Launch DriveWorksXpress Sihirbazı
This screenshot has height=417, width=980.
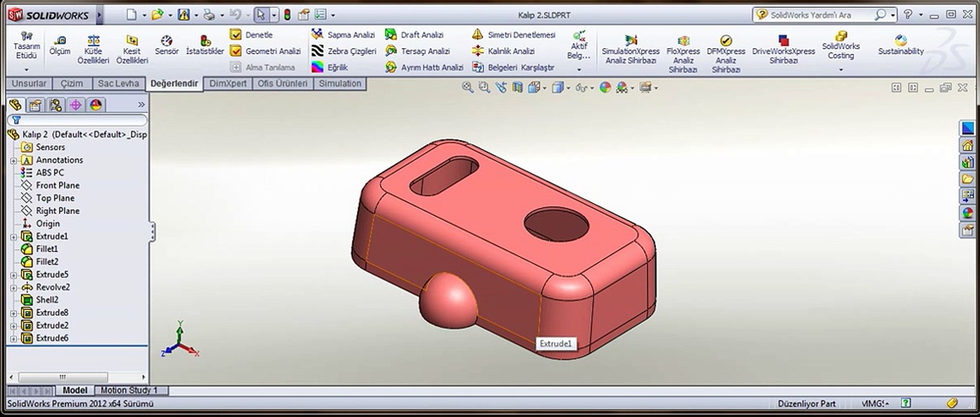click(x=784, y=49)
